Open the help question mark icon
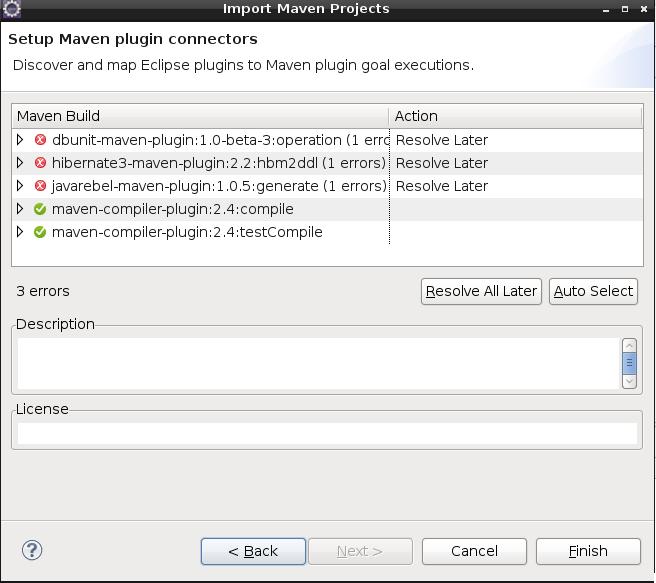Image resolution: width=656 pixels, height=583 pixels. 32,550
